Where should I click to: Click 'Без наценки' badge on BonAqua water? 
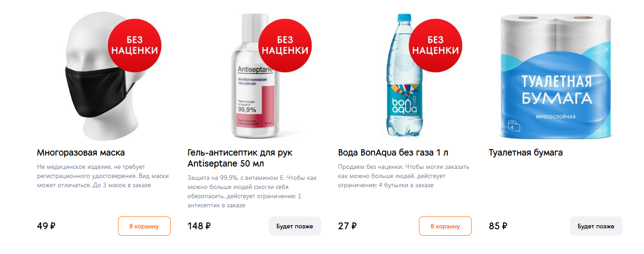coord(435,45)
